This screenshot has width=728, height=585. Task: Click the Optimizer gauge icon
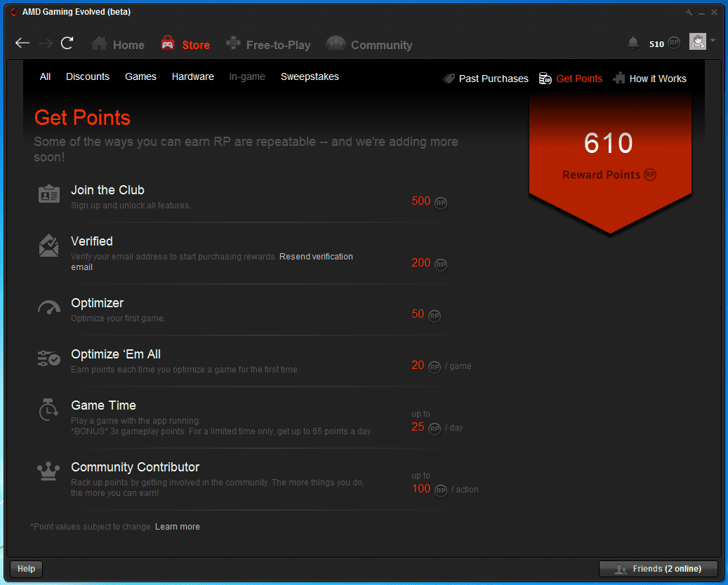48,308
